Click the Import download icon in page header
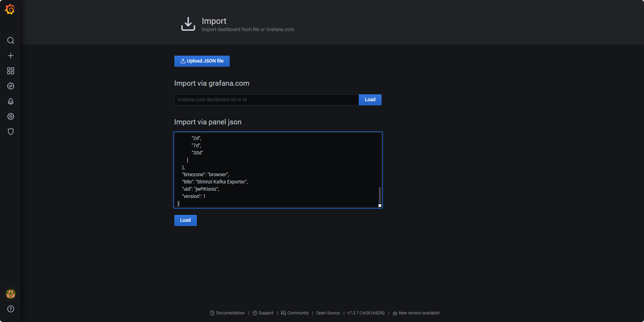 [x=188, y=24]
